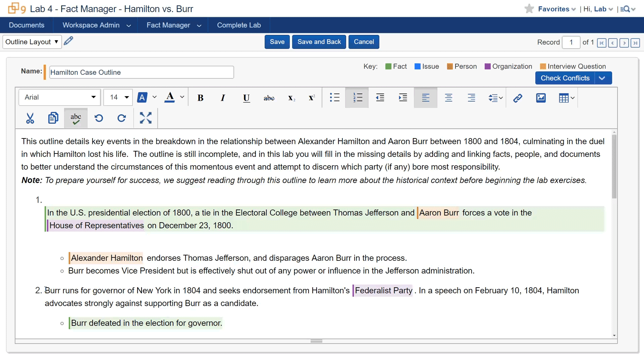Open the font color picker A
This screenshot has height=362, width=644.
(x=170, y=97)
